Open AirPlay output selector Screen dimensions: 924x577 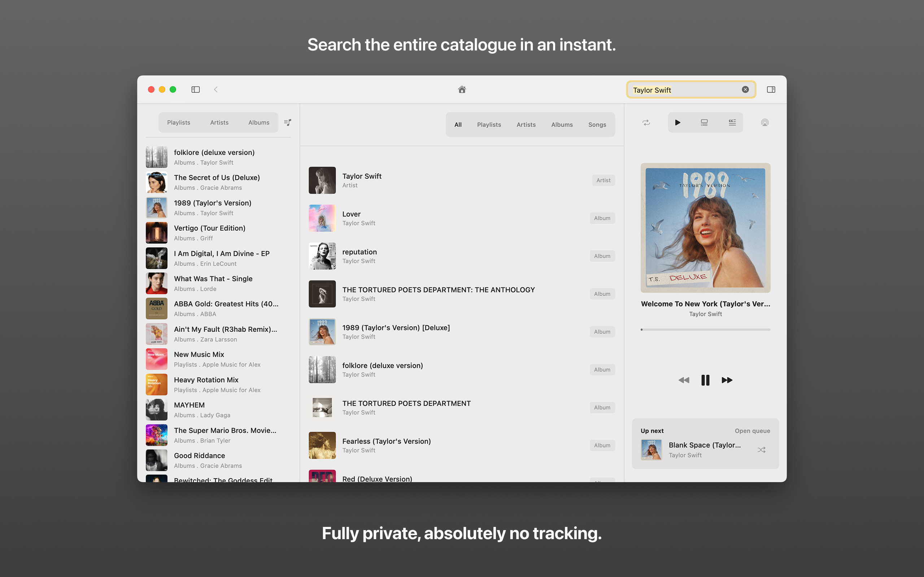click(764, 123)
